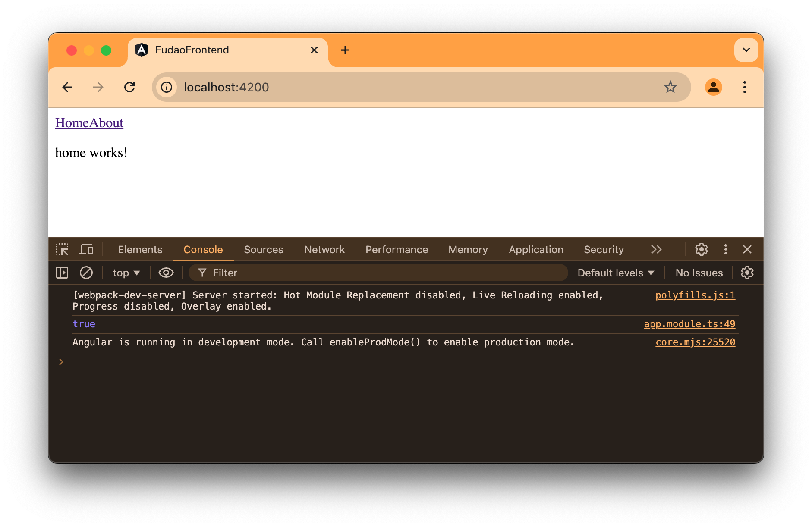Open the DevTools settings gear

[701, 249]
